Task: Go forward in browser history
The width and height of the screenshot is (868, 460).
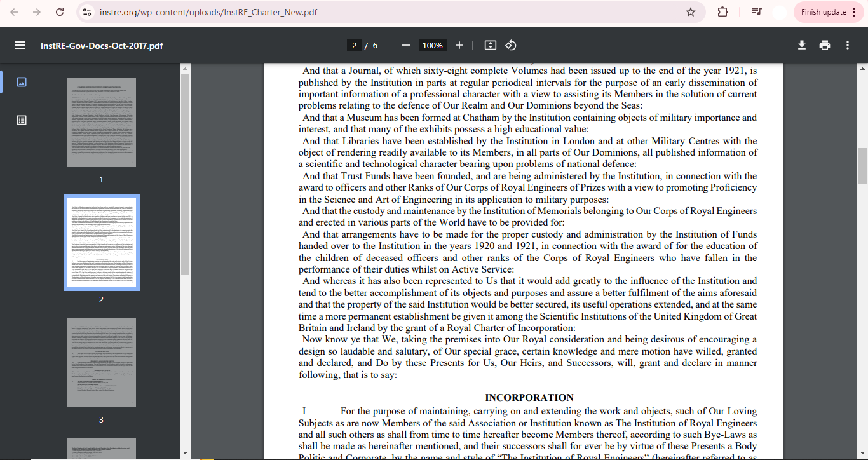Action: (37, 12)
